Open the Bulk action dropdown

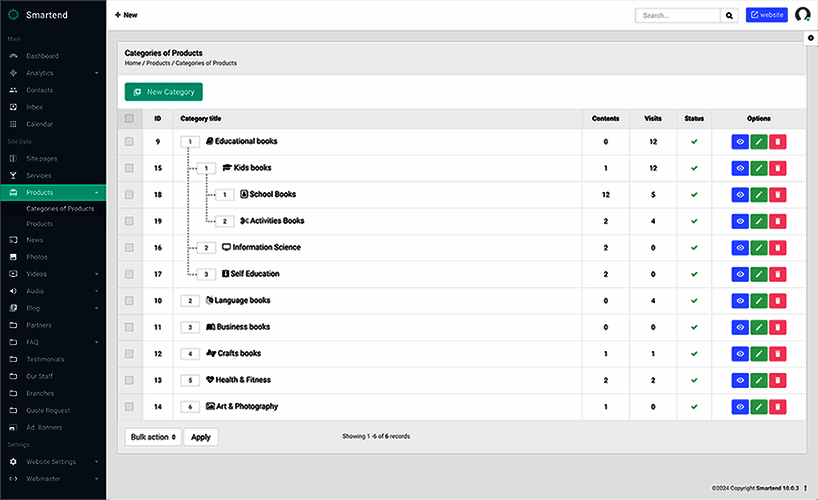click(x=153, y=437)
